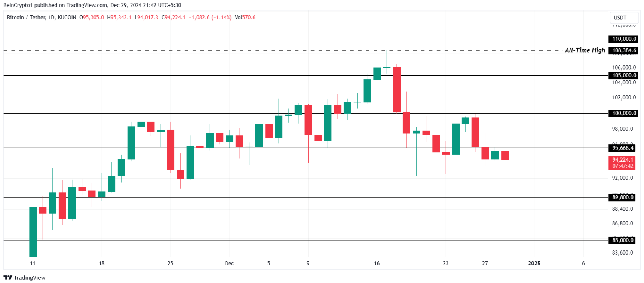
Task: Select the 110,000.0 price level label
Action: point(623,39)
